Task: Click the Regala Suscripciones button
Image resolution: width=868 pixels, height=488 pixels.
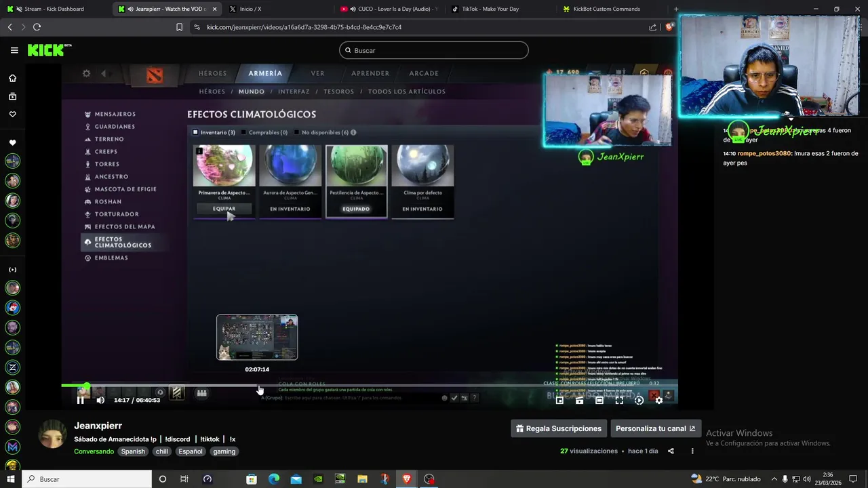Action: (x=559, y=428)
